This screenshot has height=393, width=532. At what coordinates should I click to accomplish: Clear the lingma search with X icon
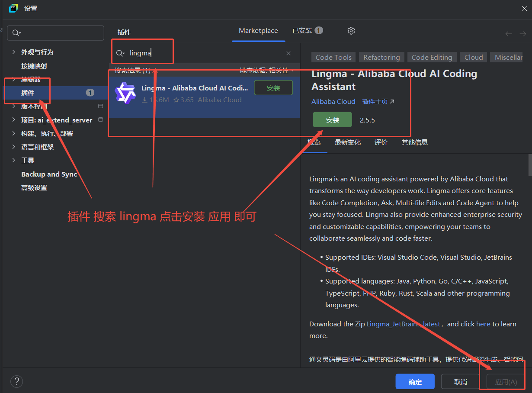pos(288,53)
